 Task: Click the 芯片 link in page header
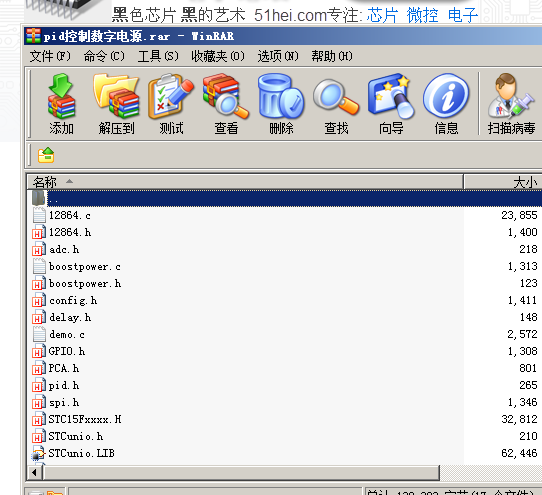click(x=382, y=16)
